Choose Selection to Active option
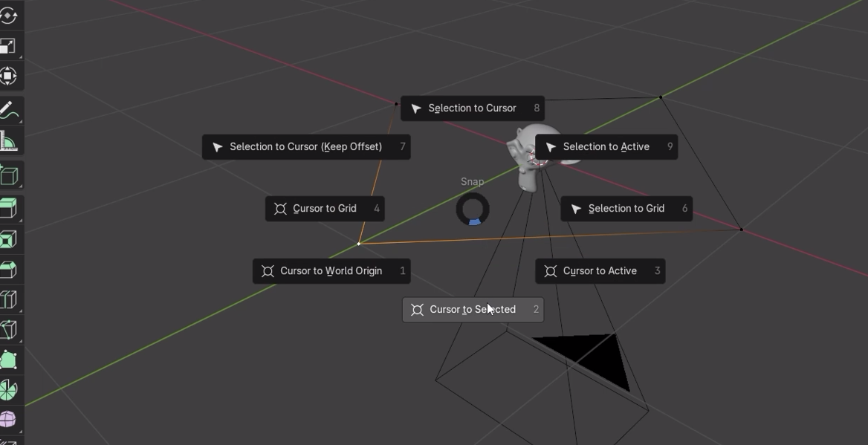 pyautogui.click(x=606, y=147)
